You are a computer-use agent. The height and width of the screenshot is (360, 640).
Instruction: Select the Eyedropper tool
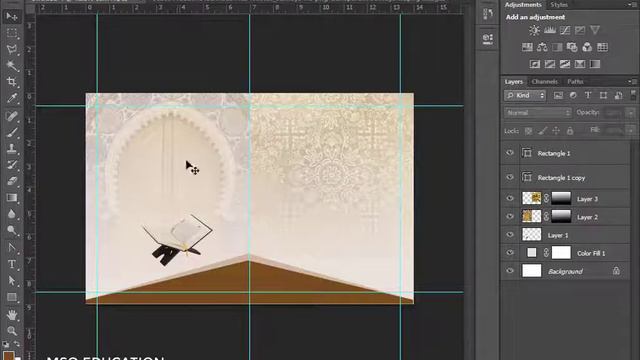click(12, 98)
